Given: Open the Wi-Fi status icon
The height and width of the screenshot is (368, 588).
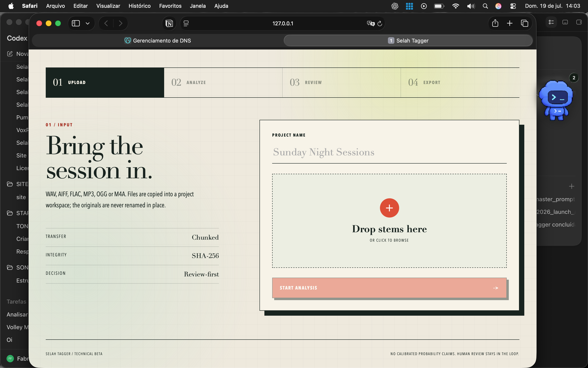Looking at the screenshot, I should 455,6.
